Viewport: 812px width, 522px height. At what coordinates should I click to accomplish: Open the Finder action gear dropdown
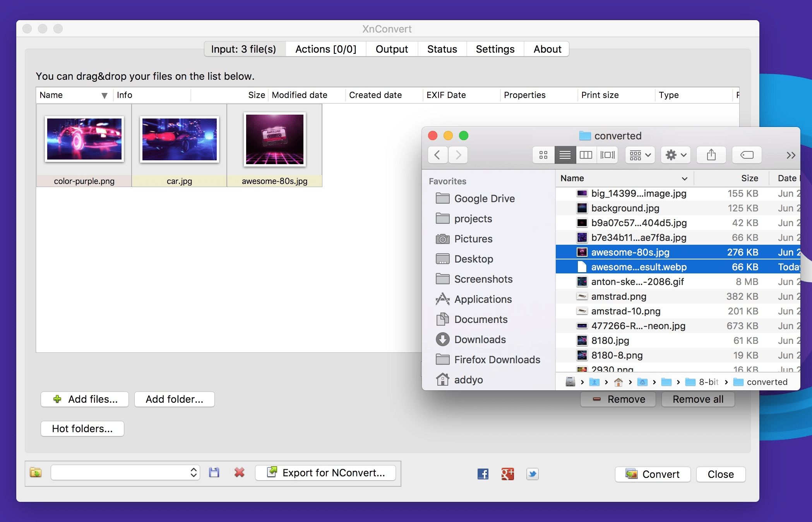[675, 155]
